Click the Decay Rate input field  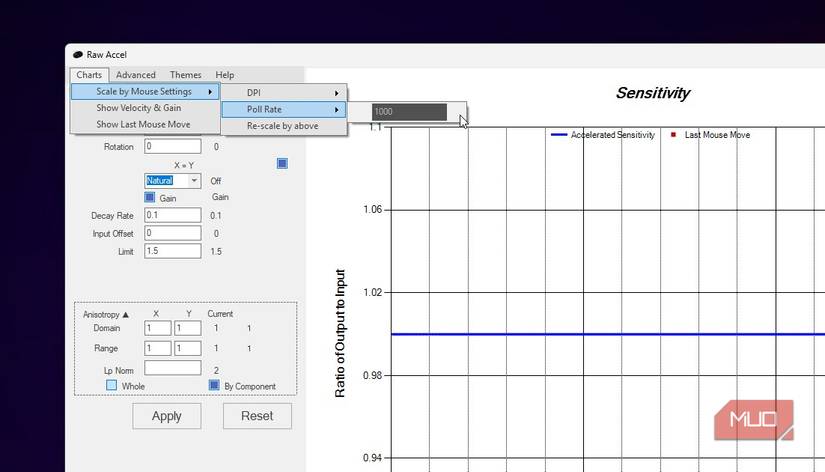point(173,215)
